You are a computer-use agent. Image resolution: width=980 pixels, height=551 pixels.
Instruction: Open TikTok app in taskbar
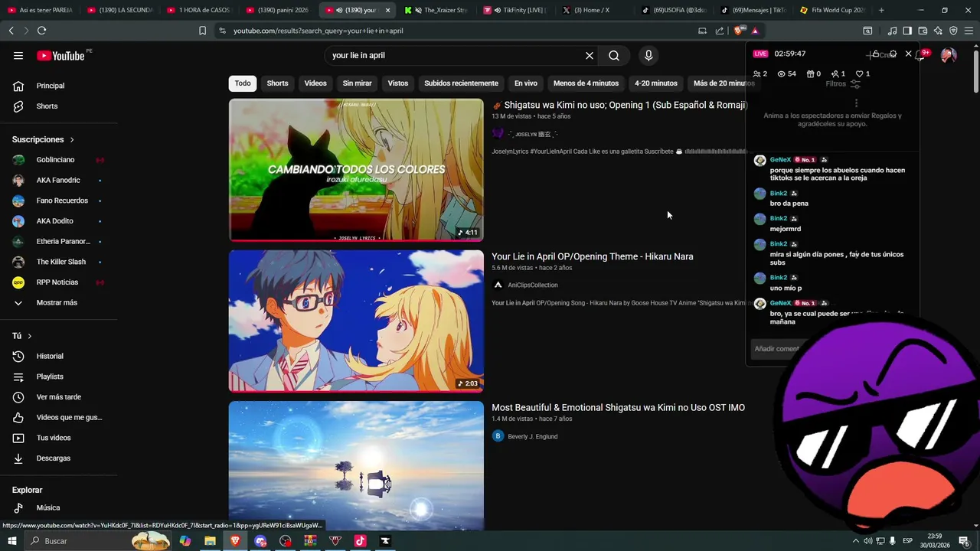coord(360,541)
